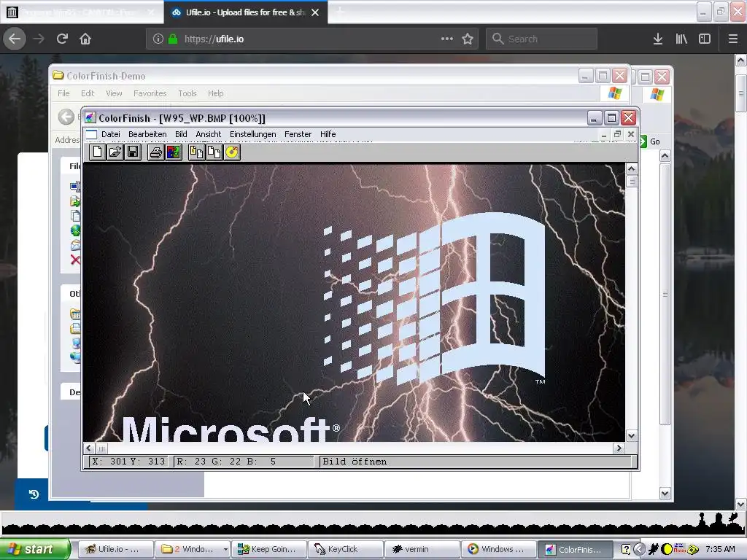This screenshot has width=747, height=560.
Task: Click the RGB values status bar field
Action: [244, 462]
